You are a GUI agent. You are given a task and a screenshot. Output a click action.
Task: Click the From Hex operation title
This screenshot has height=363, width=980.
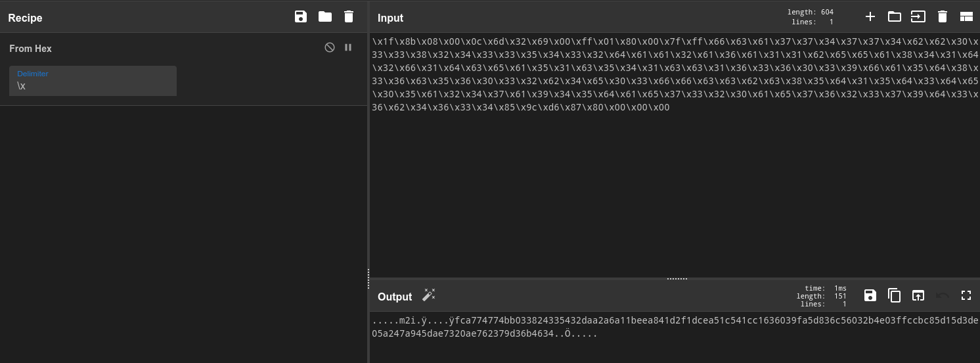point(30,49)
